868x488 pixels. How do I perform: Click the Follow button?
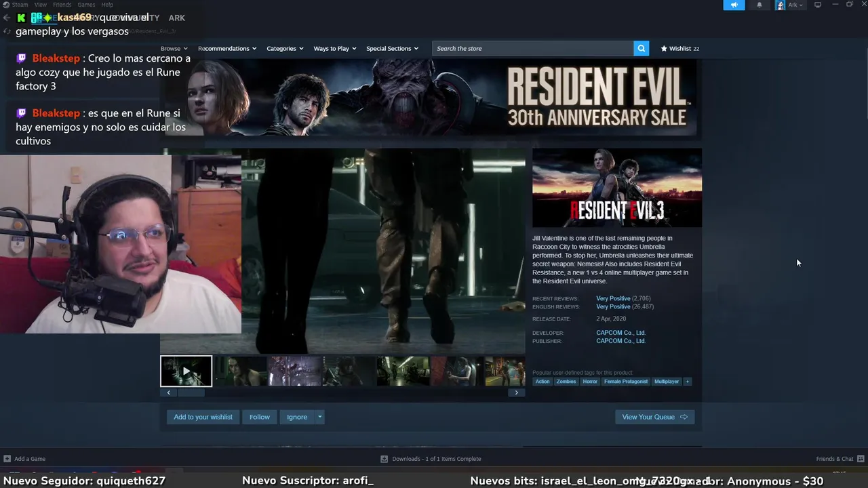259,417
